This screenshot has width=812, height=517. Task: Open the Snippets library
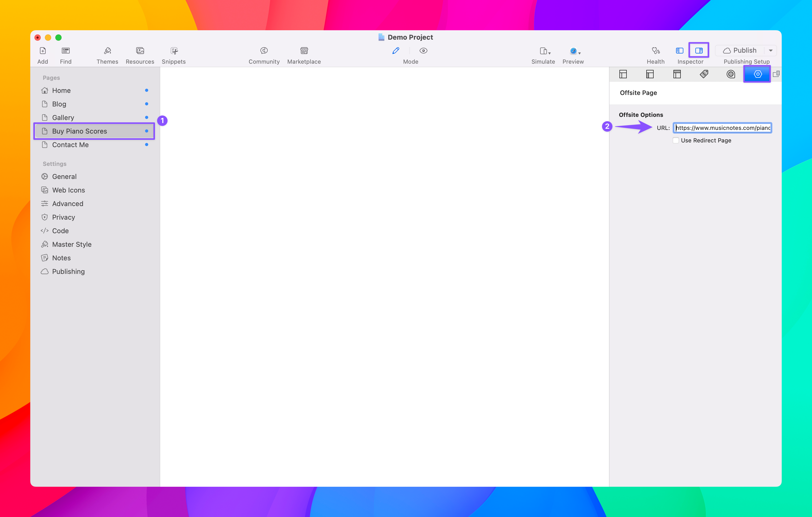pyautogui.click(x=174, y=51)
